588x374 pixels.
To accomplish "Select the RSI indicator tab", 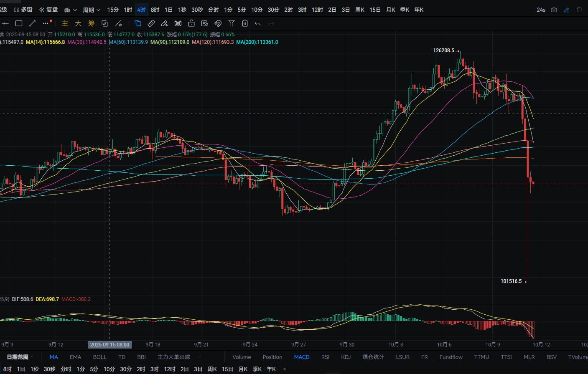I will (325, 357).
